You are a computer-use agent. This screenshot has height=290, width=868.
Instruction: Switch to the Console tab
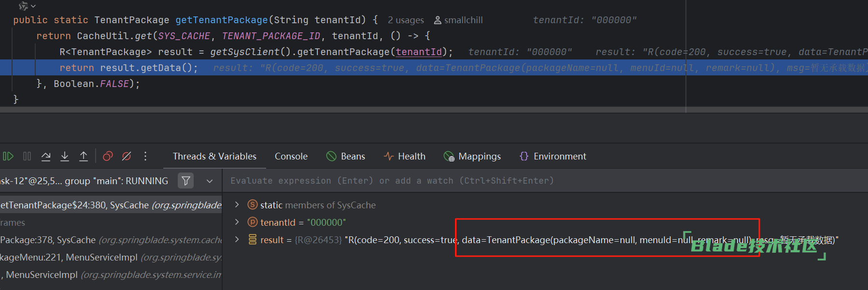pos(291,156)
